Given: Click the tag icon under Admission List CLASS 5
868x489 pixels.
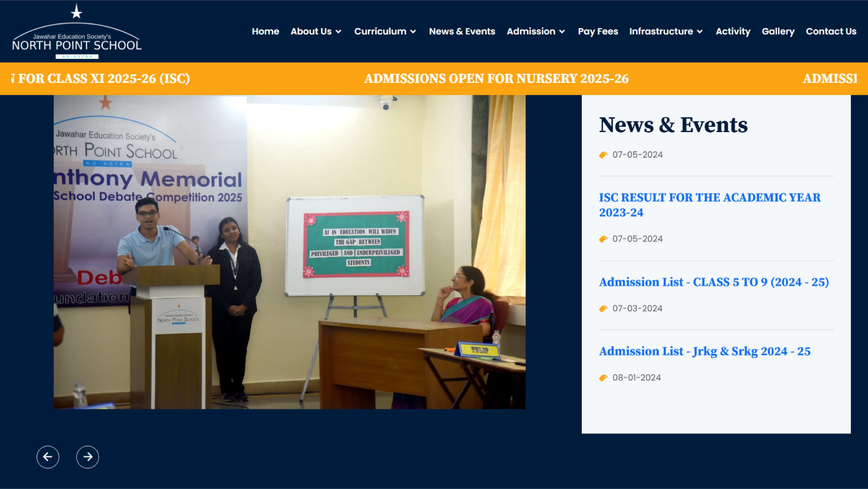Looking at the screenshot, I should [603, 308].
